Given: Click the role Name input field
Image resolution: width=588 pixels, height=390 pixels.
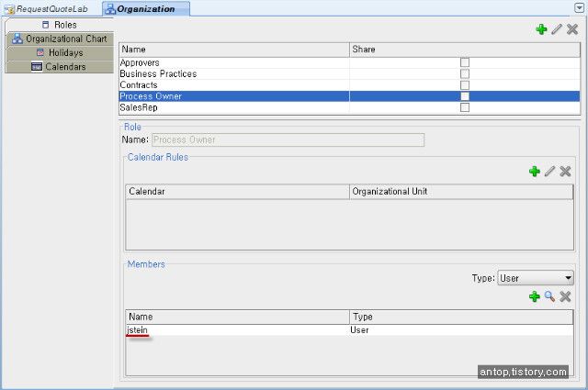Looking at the screenshot, I should 288,139.
